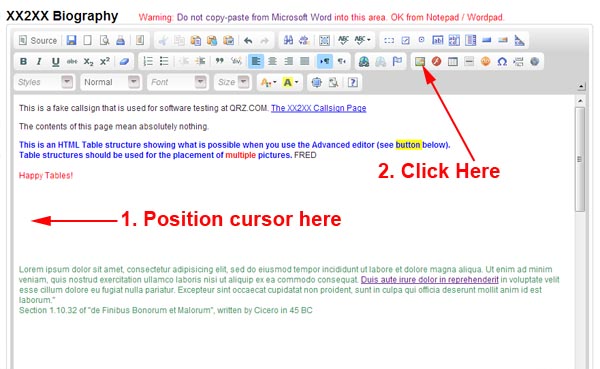Open The XX2XX Callsign Page link
600x369 pixels.
318,108
